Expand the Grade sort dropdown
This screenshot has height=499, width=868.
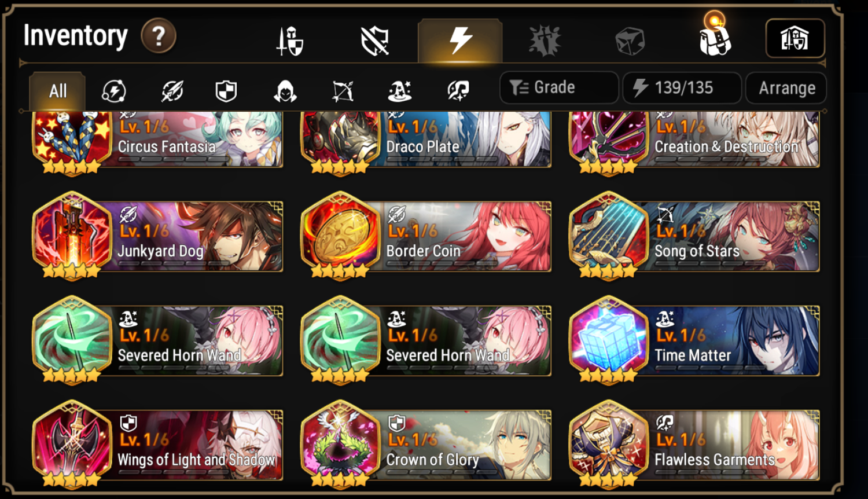(x=559, y=87)
